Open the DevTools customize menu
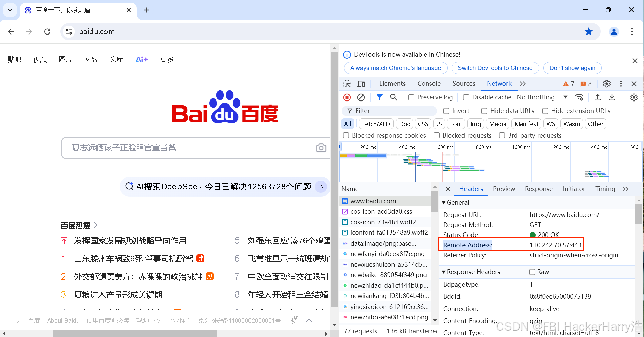 pos(621,84)
